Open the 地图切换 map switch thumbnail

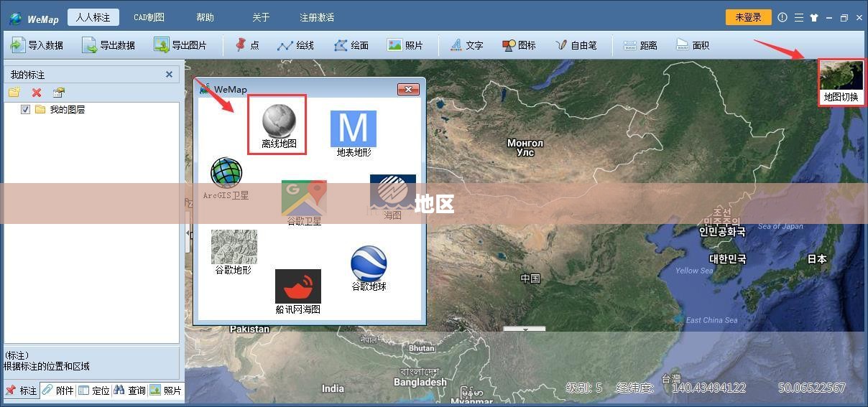point(841,83)
